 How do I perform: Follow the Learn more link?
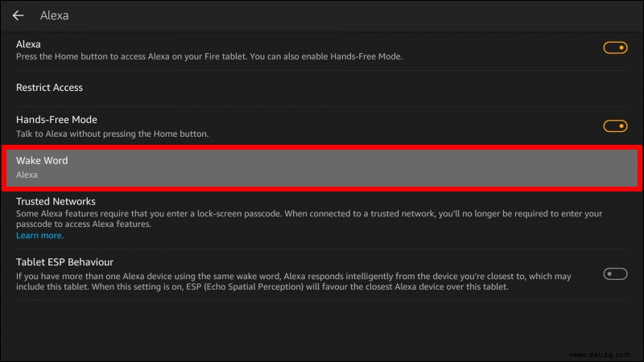39,236
